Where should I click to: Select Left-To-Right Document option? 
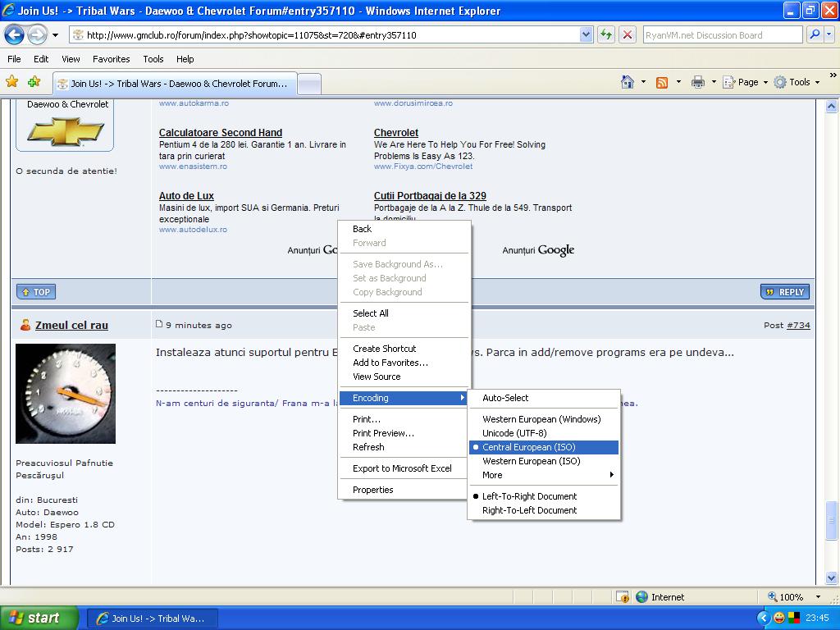point(529,496)
